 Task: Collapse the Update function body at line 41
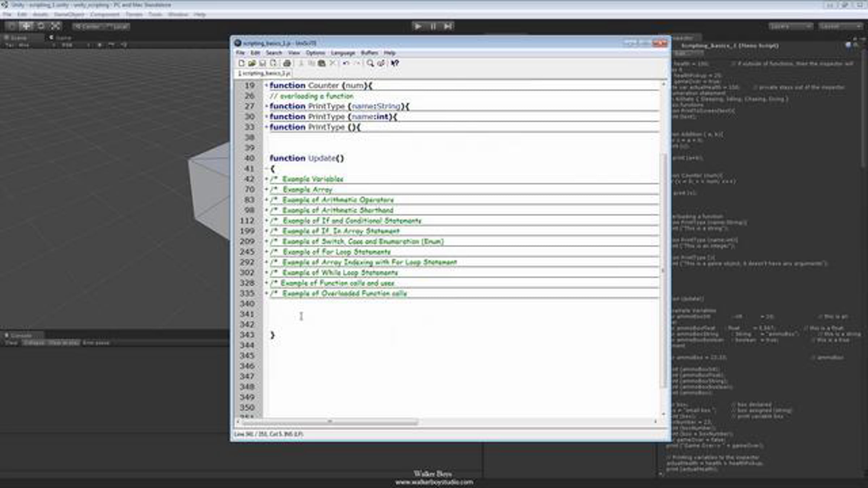[267, 169]
